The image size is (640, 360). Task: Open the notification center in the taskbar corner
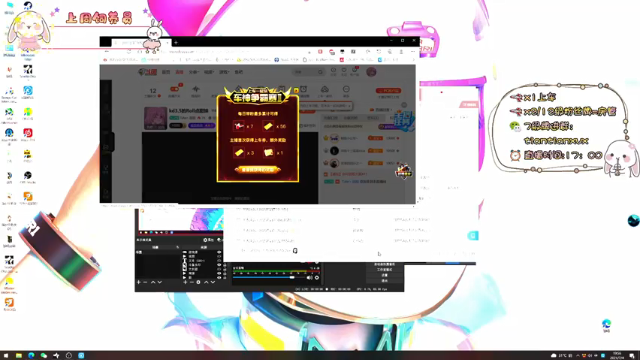pos(632,356)
